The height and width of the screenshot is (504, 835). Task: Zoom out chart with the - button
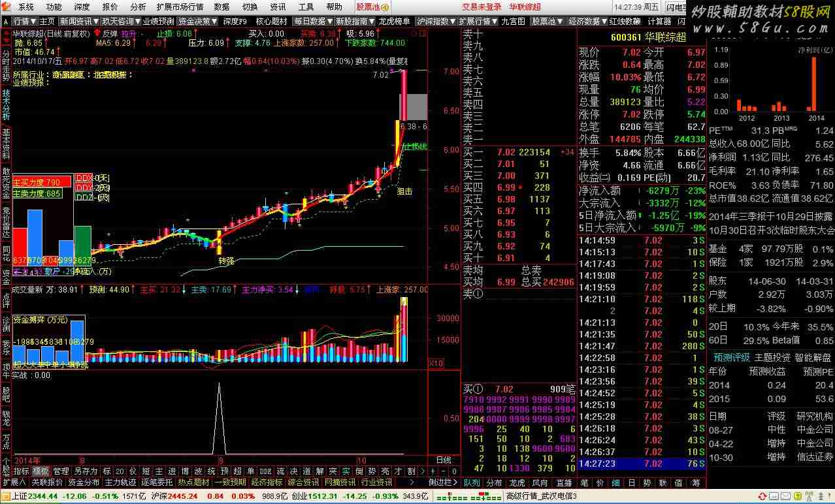(x=444, y=471)
